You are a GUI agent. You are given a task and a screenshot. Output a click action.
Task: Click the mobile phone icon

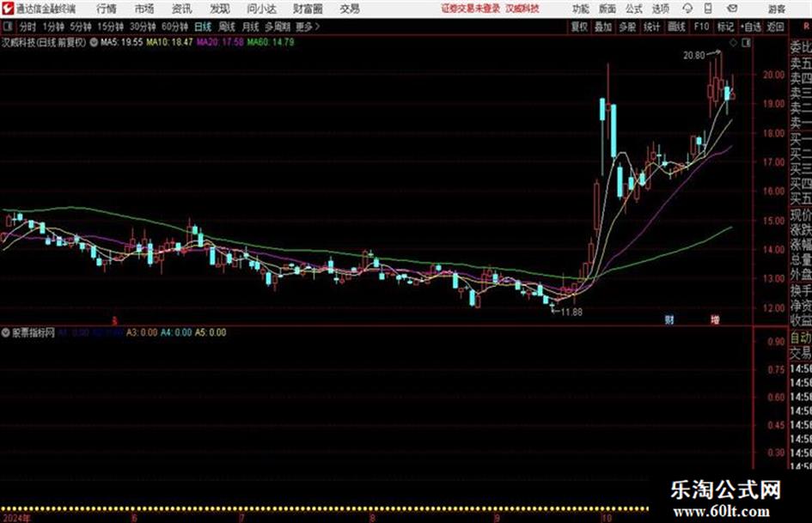708,9
